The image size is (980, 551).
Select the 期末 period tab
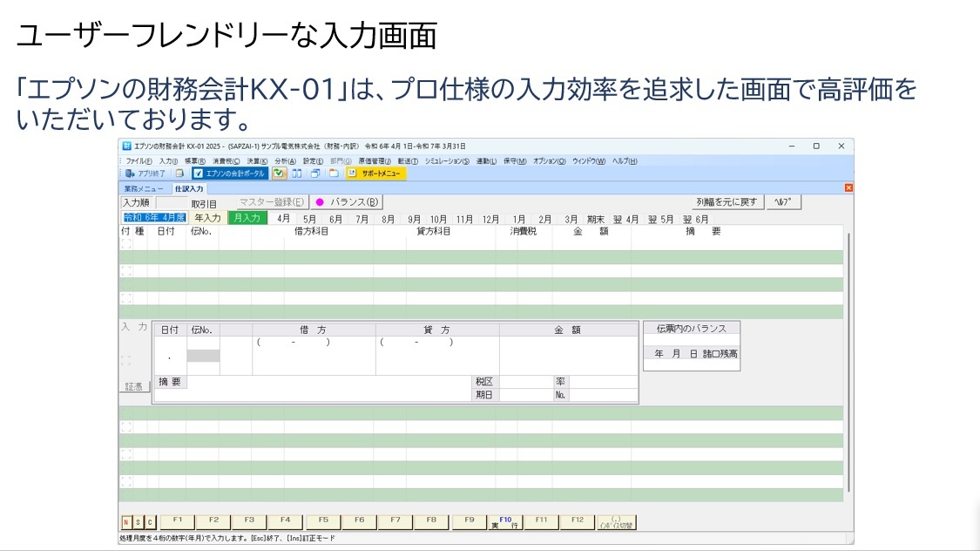596,219
